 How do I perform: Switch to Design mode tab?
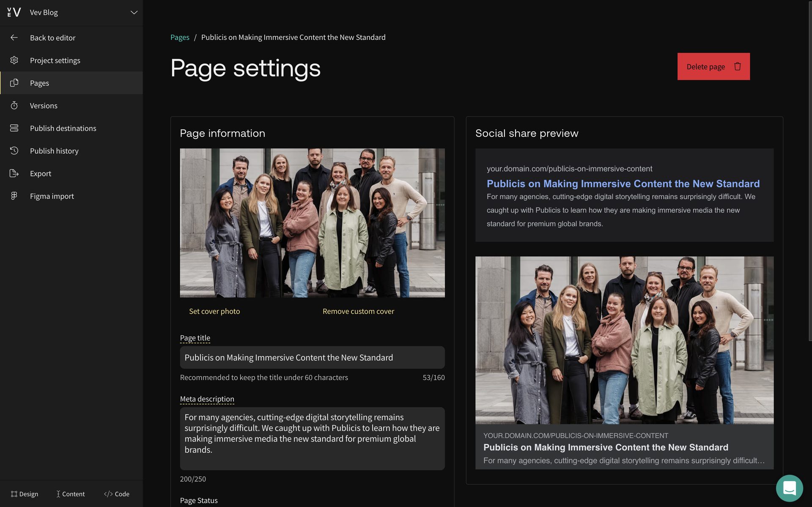tap(25, 494)
